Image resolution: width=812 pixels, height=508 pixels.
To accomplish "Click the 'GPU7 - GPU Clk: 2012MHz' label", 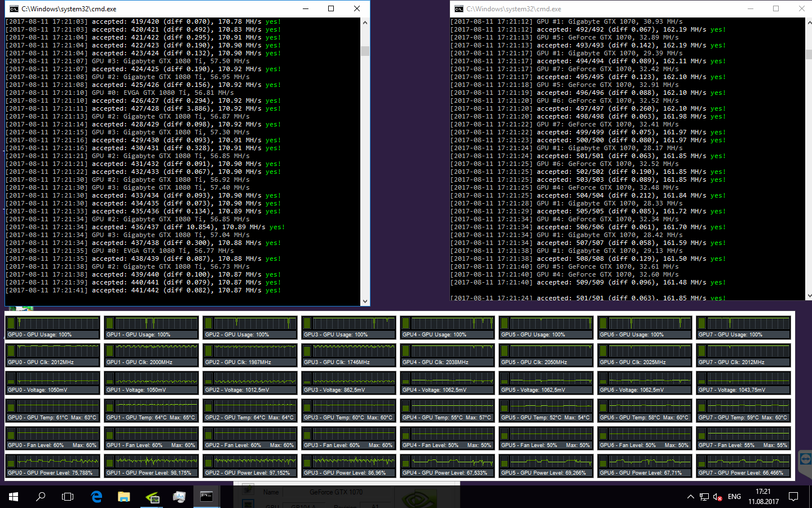I will coord(731,362).
